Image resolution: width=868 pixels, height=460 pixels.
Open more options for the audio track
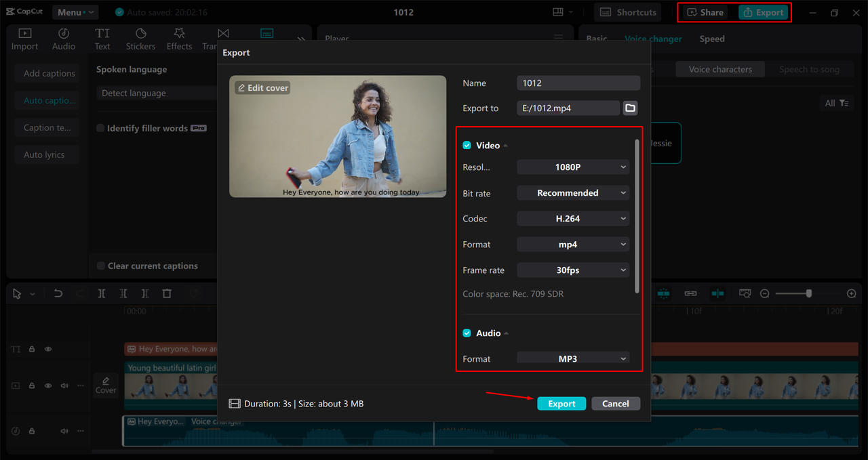point(79,431)
